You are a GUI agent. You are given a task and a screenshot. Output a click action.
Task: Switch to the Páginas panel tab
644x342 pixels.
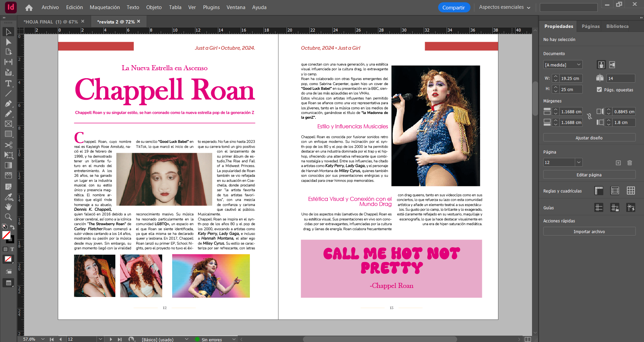(591, 26)
